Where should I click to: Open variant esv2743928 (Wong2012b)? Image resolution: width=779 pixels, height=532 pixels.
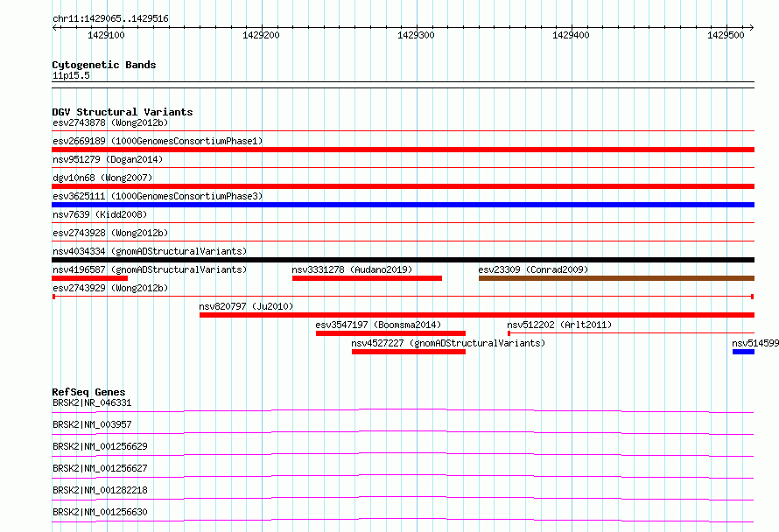pyautogui.click(x=110, y=233)
